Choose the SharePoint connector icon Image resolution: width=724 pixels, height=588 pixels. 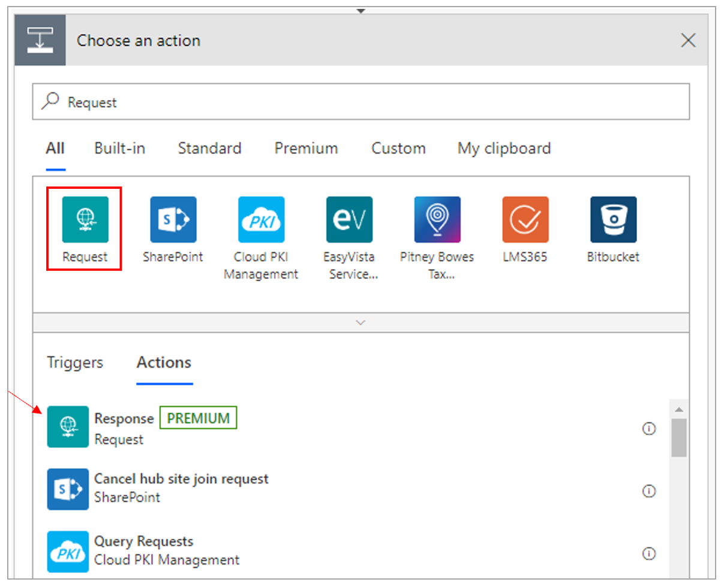[x=173, y=219]
